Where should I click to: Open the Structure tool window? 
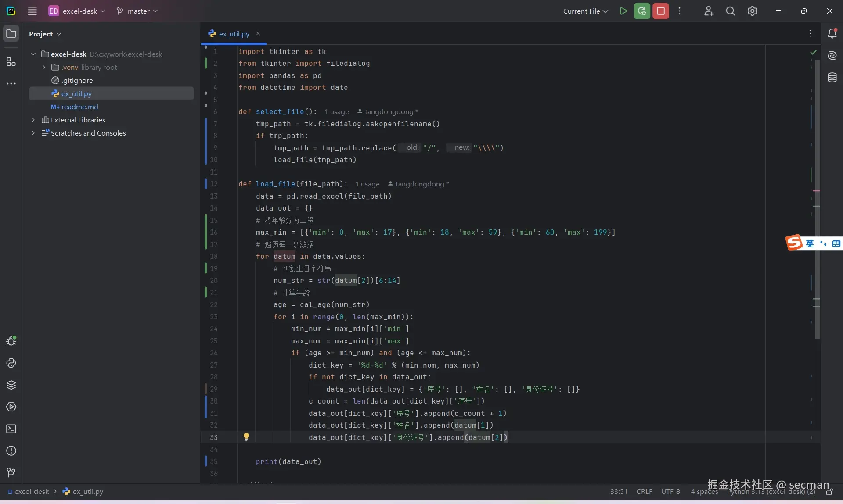[11, 62]
